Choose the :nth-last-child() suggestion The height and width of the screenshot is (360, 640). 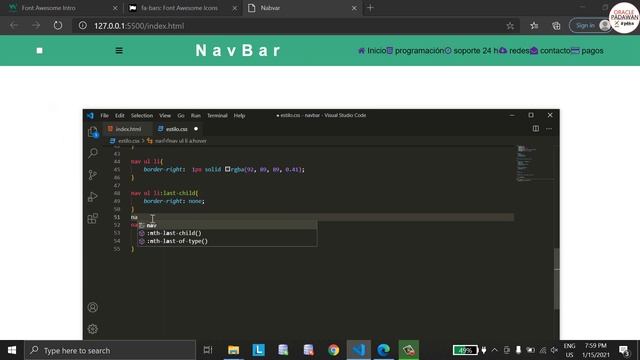click(227, 233)
